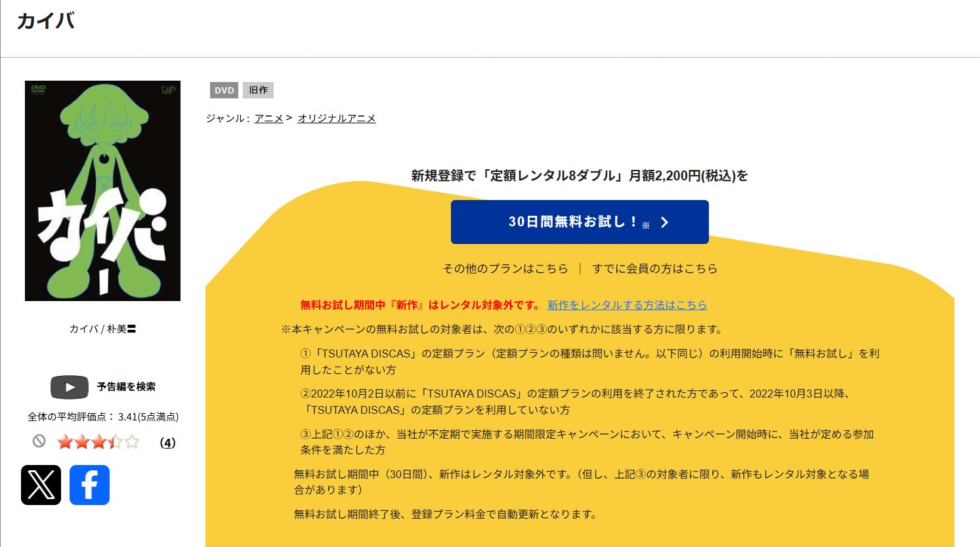Open the アニメ genre link

point(269,118)
